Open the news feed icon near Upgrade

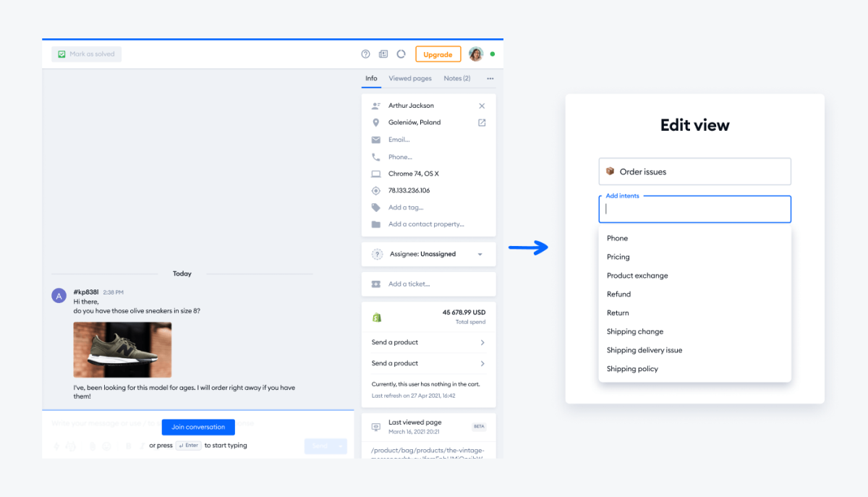pos(383,54)
